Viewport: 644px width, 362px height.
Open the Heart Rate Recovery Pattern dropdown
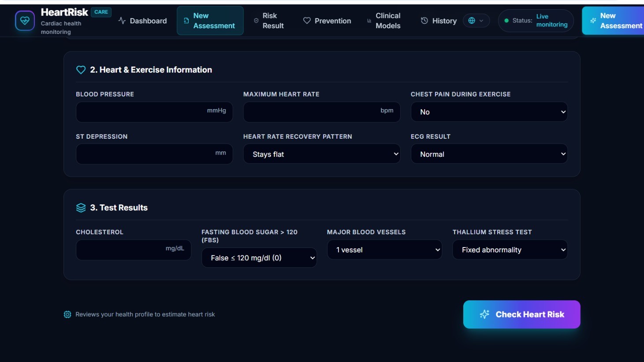pyautogui.click(x=322, y=154)
